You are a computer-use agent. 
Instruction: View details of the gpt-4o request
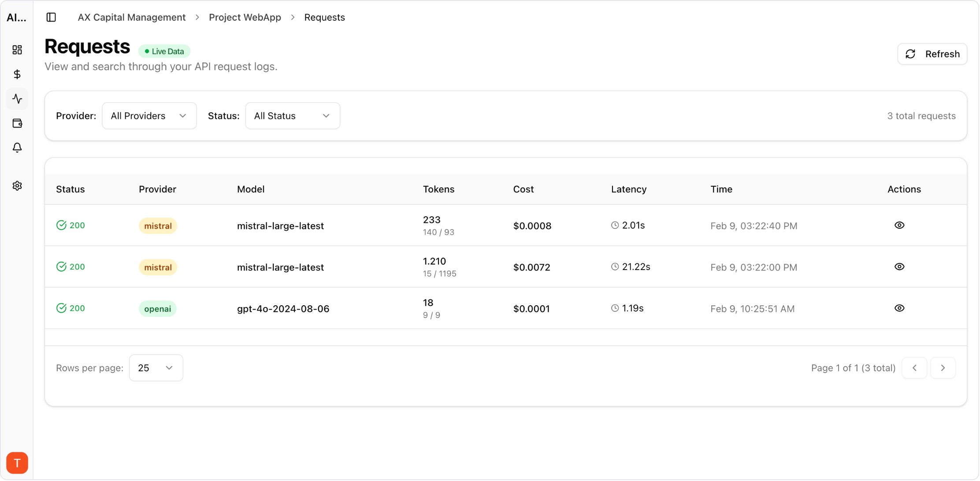(x=899, y=308)
